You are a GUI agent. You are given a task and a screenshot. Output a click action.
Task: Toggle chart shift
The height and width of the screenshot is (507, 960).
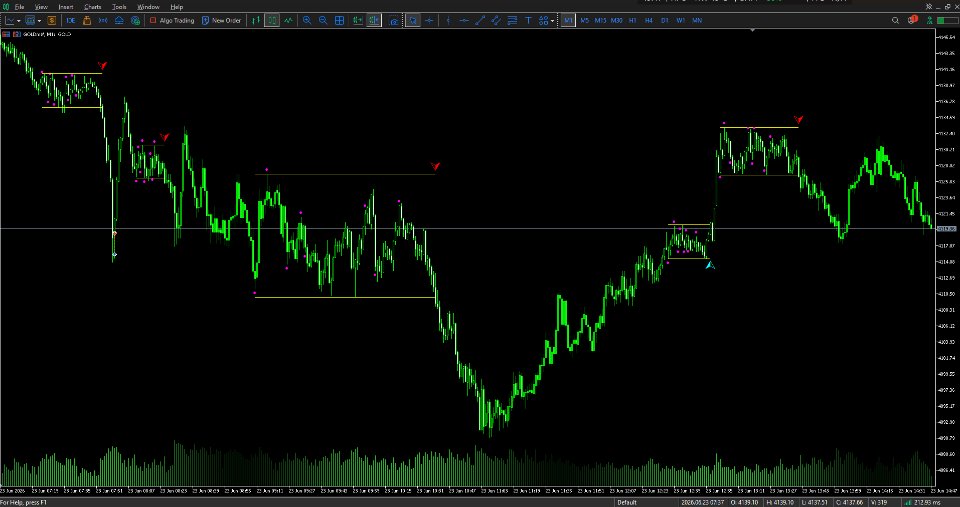(x=372, y=20)
